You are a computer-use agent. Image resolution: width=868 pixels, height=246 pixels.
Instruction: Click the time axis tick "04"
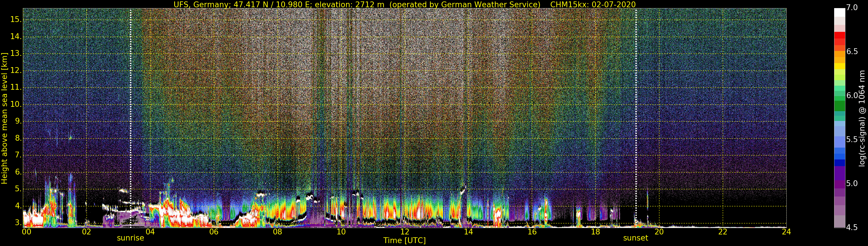point(150,232)
